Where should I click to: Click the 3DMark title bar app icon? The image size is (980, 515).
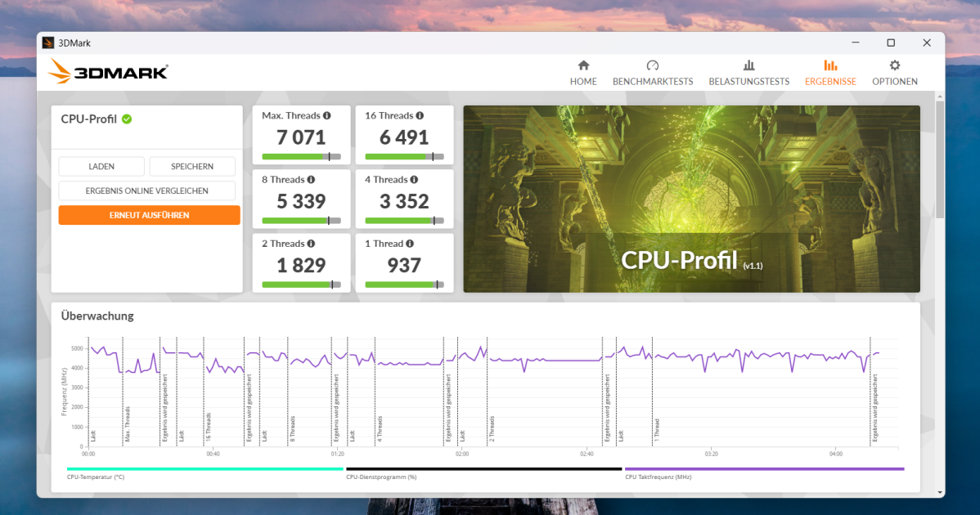tap(48, 43)
